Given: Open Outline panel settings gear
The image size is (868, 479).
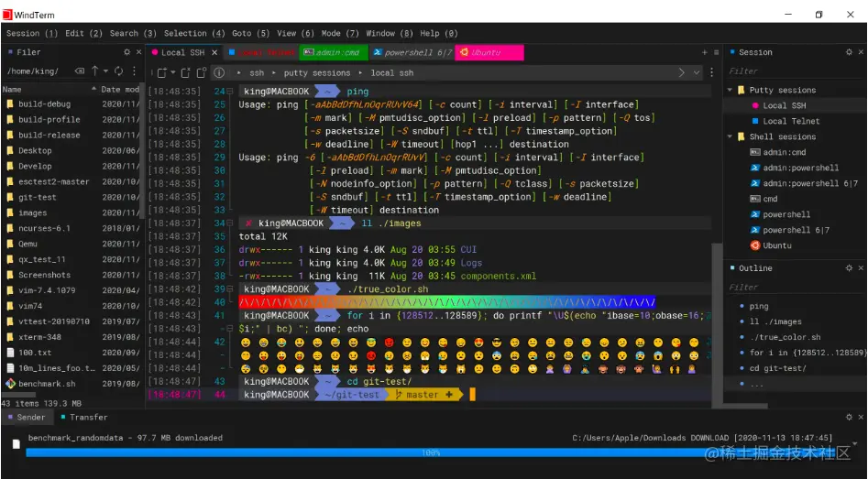Looking at the screenshot, I should pyautogui.click(x=849, y=267).
